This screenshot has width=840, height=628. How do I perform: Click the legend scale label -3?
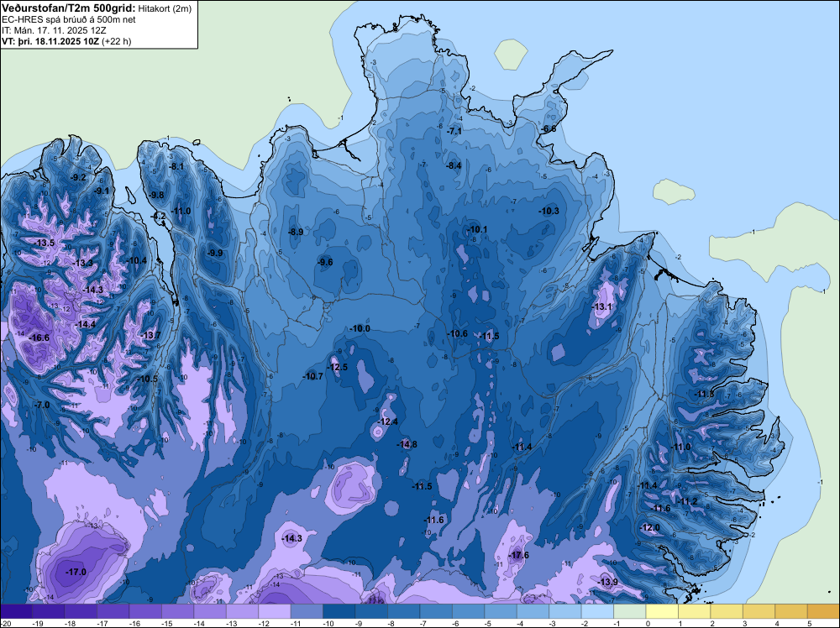(554, 623)
